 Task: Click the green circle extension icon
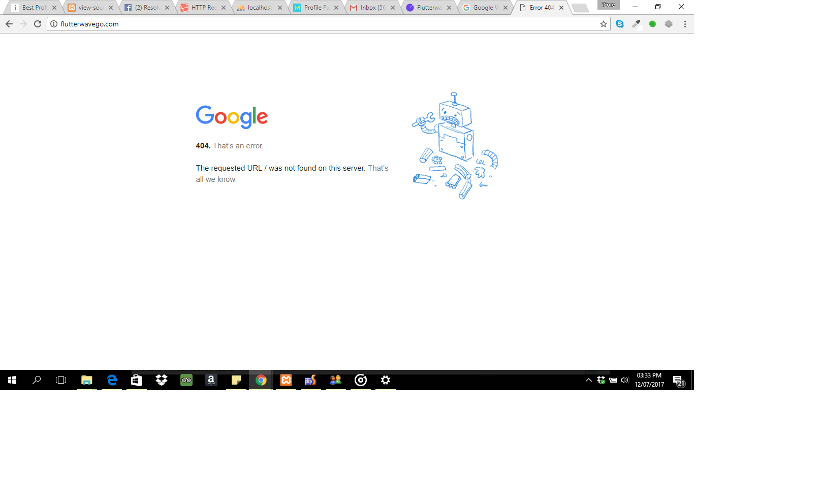652,24
